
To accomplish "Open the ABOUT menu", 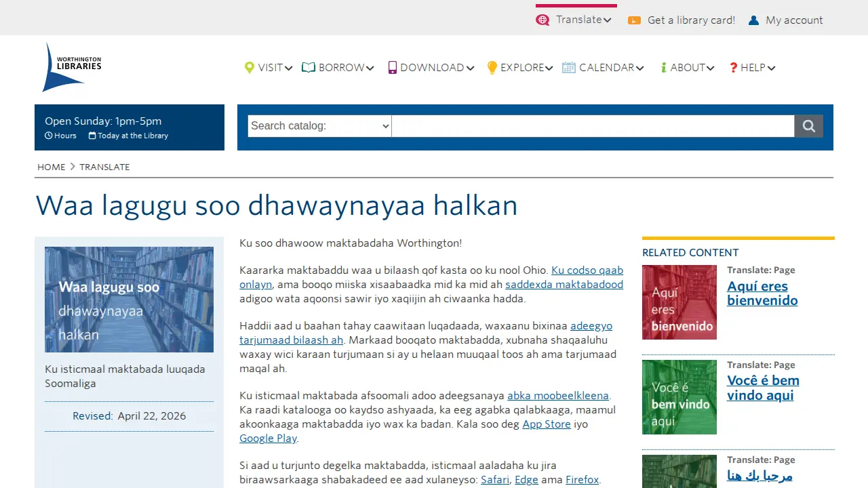I will pos(688,68).
